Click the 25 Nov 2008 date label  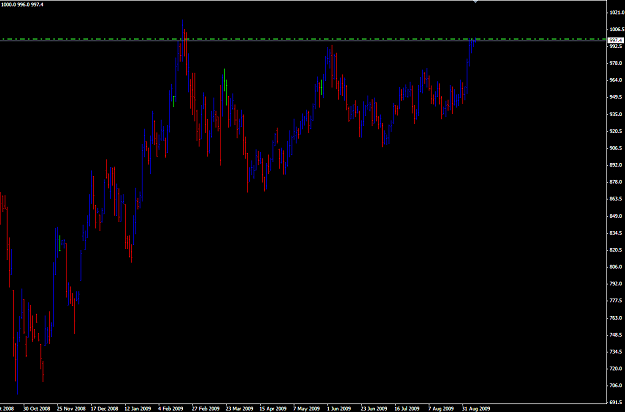tap(71, 408)
